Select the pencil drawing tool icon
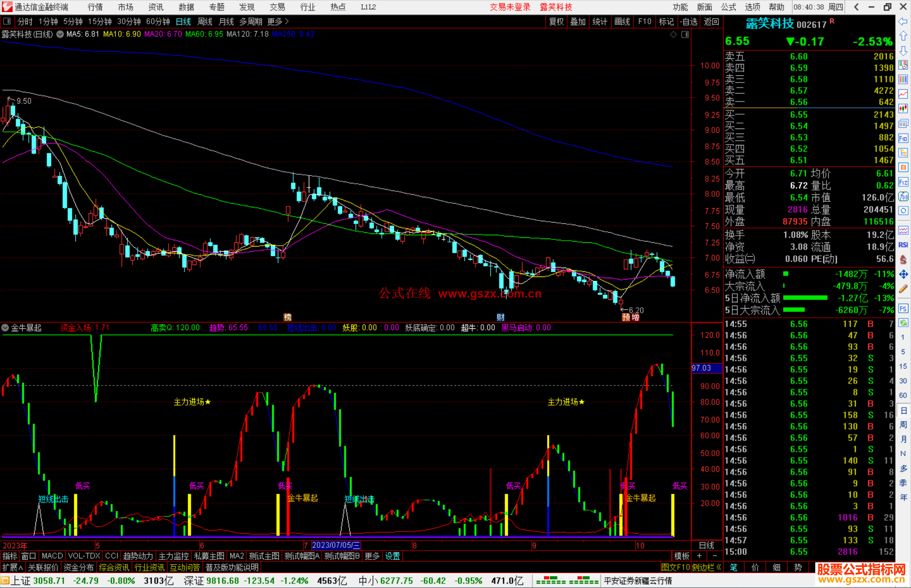 [903, 289]
